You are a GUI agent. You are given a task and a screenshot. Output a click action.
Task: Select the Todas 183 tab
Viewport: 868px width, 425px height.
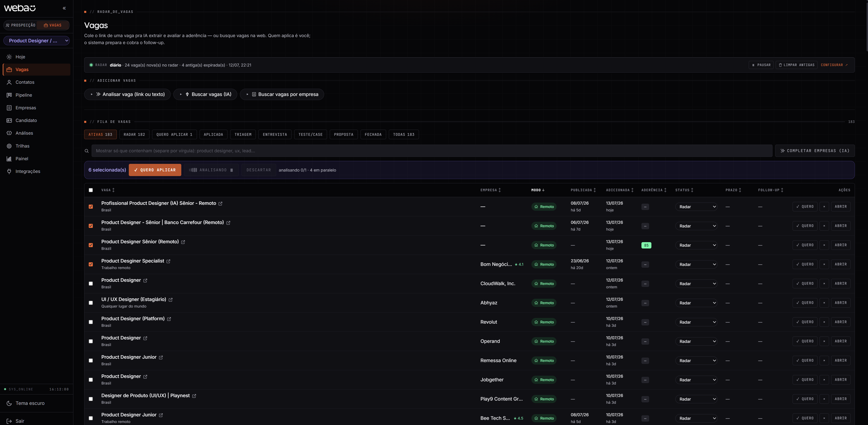404,134
